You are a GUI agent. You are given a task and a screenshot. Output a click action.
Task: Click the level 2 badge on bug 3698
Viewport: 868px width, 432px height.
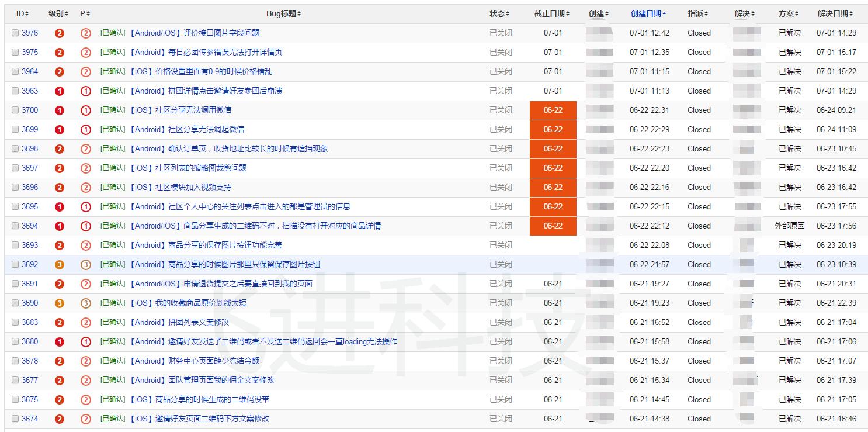[59, 148]
